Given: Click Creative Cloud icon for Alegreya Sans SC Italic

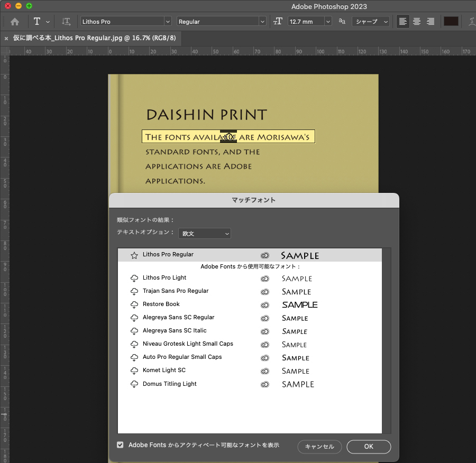Looking at the screenshot, I should pos(265,331).
